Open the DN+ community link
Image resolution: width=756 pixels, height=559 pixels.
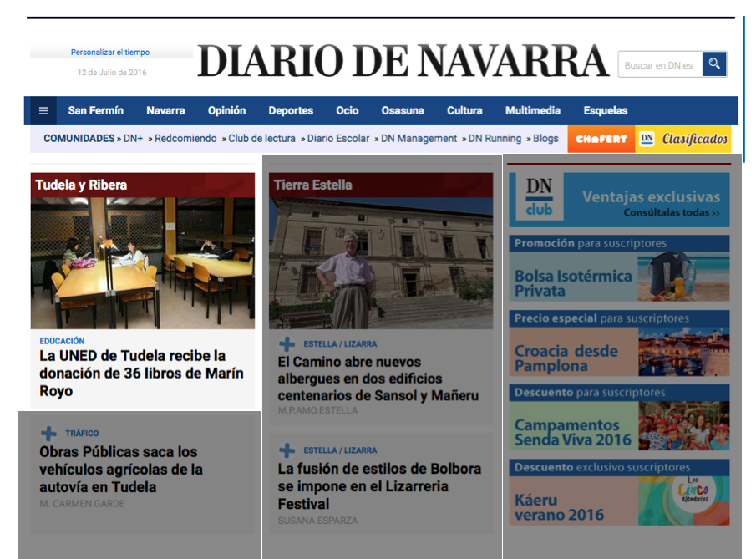click(x=133, y=139)
